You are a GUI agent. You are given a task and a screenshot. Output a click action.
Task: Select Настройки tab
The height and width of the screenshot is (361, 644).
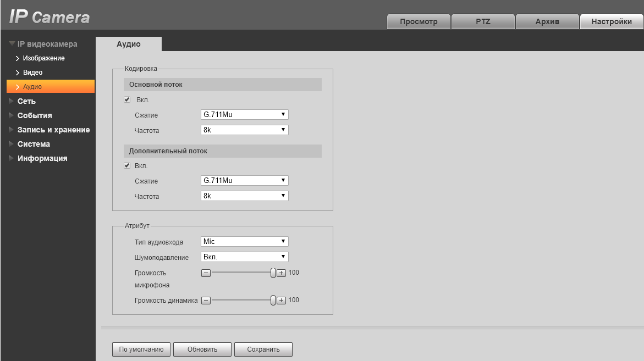click(612, 21)
